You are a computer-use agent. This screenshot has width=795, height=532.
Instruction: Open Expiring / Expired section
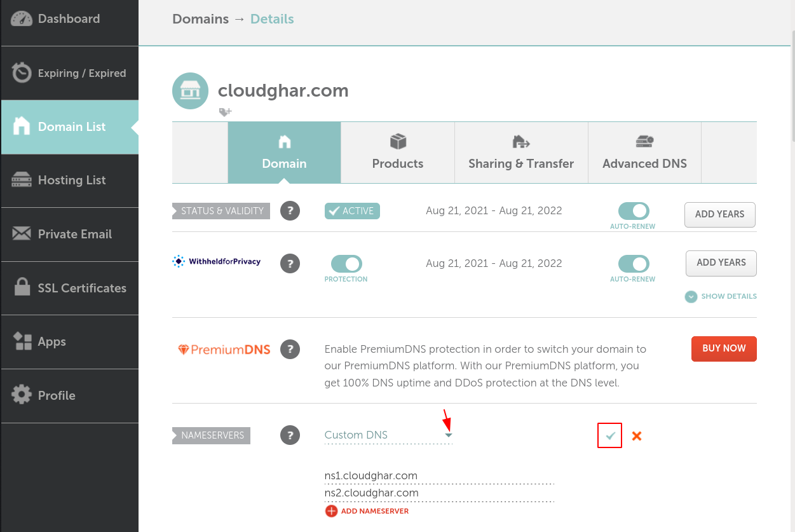point(69,73)
